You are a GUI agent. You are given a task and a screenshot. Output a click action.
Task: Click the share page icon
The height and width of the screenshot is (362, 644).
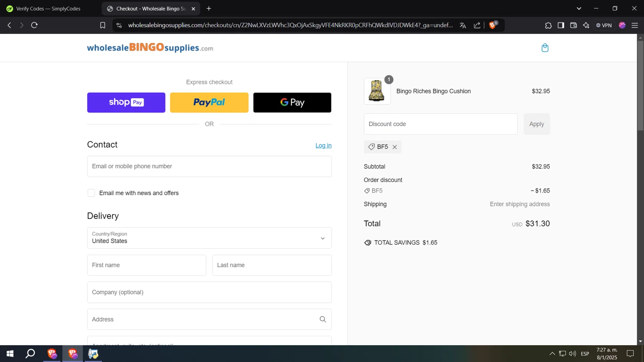pyautogui.click(x=477, y=25)
